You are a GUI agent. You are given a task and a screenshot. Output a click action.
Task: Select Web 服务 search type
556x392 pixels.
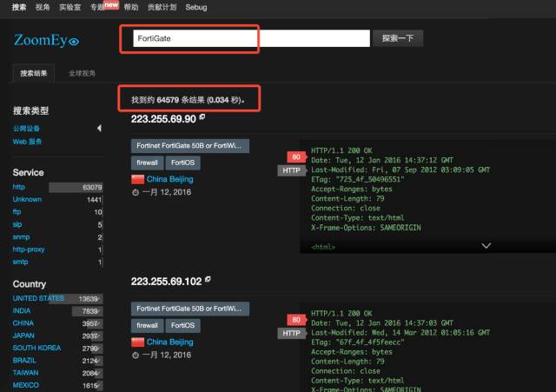pos(27,142)
